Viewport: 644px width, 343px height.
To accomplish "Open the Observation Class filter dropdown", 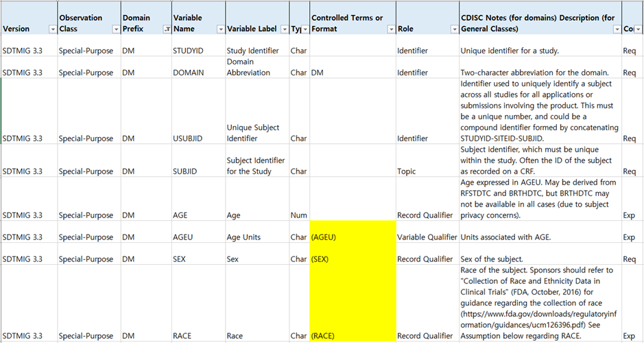I will coord(115,29).
